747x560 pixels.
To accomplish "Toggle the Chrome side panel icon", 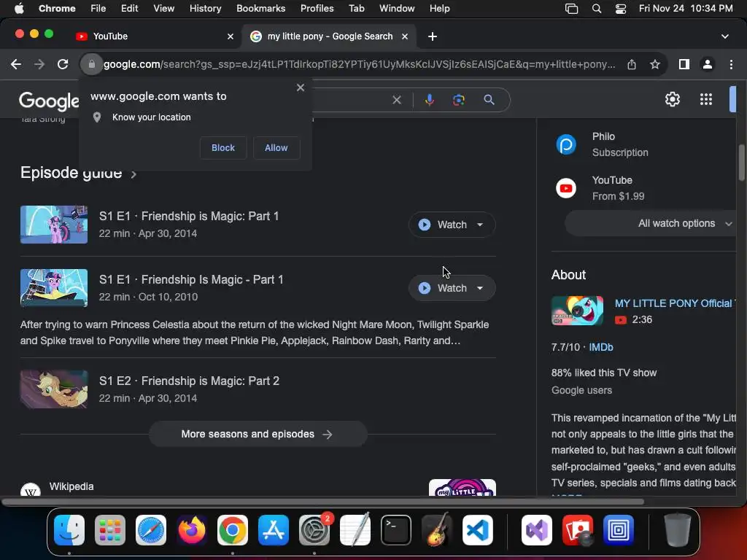I will click(x=684, y=64).
